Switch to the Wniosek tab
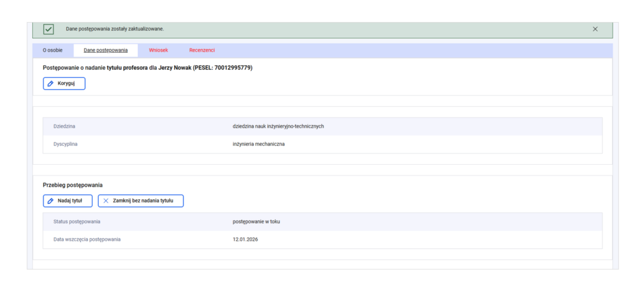Image resolution: width=644 pixels, height=303 pixels. click(158, 50)
